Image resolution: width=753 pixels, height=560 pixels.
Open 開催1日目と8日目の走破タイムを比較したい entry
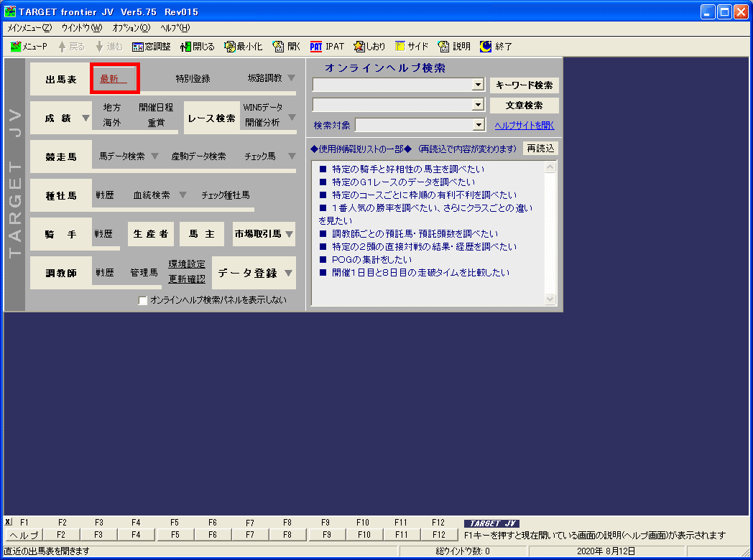tap(420, 273)
